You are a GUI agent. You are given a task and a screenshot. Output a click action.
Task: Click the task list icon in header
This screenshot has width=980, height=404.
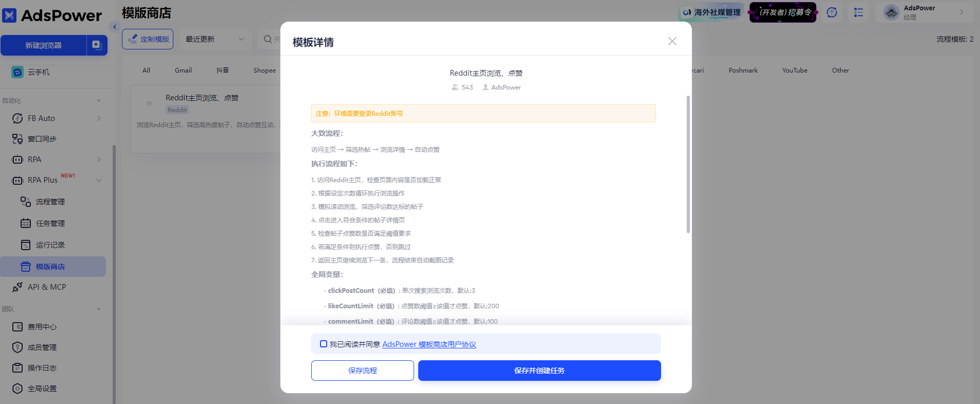(859, 12)
